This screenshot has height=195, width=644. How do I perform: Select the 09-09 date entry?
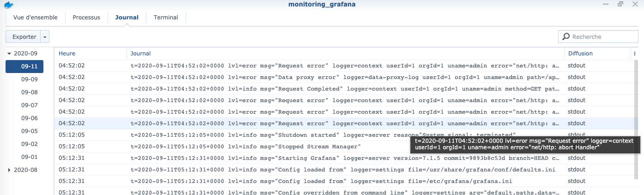click(29, 79)
